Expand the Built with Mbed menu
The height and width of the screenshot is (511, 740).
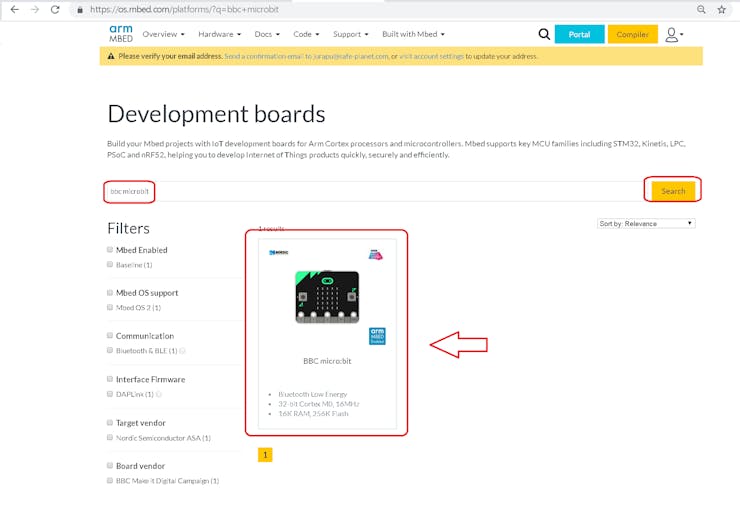click(413, 34)
